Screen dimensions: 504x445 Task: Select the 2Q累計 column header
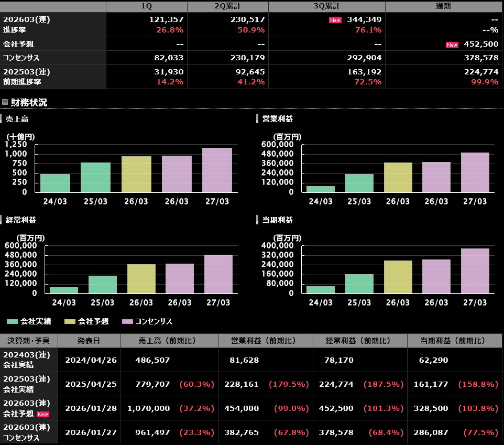[227, 6]
